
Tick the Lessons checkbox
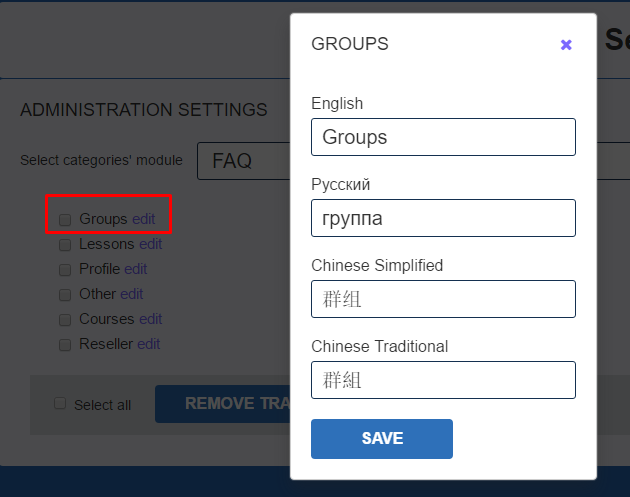(65, 244)
